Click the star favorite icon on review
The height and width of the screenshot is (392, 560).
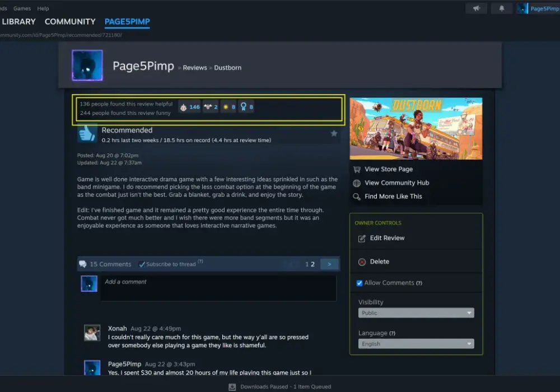(334, 133)
